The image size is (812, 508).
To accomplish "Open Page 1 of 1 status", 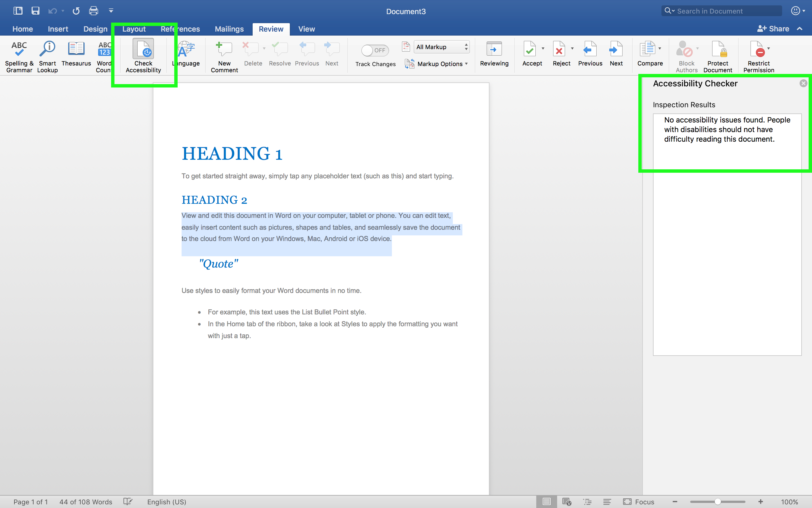I will coord(30,502).
